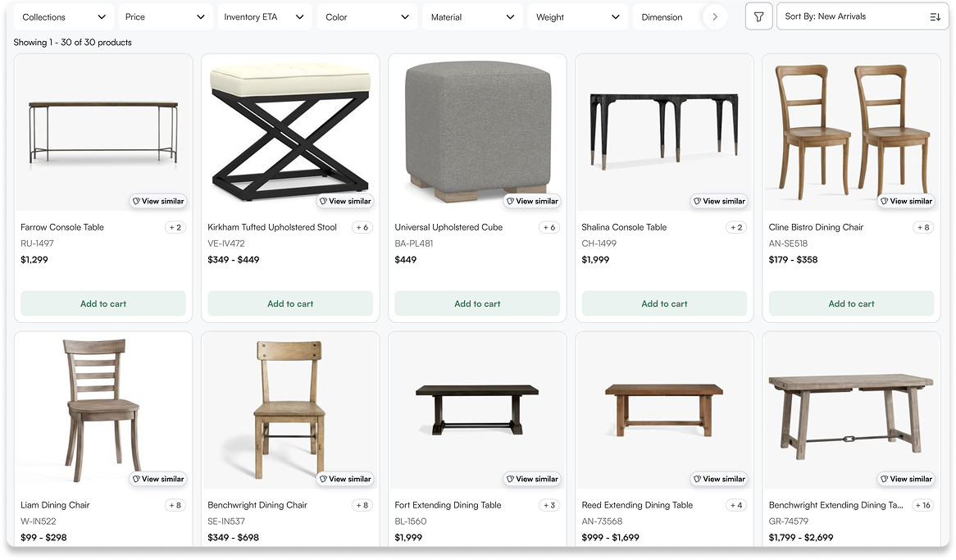Expand the Collections filter dropdown
956x560 pixels.
click(x=64, y=16)
